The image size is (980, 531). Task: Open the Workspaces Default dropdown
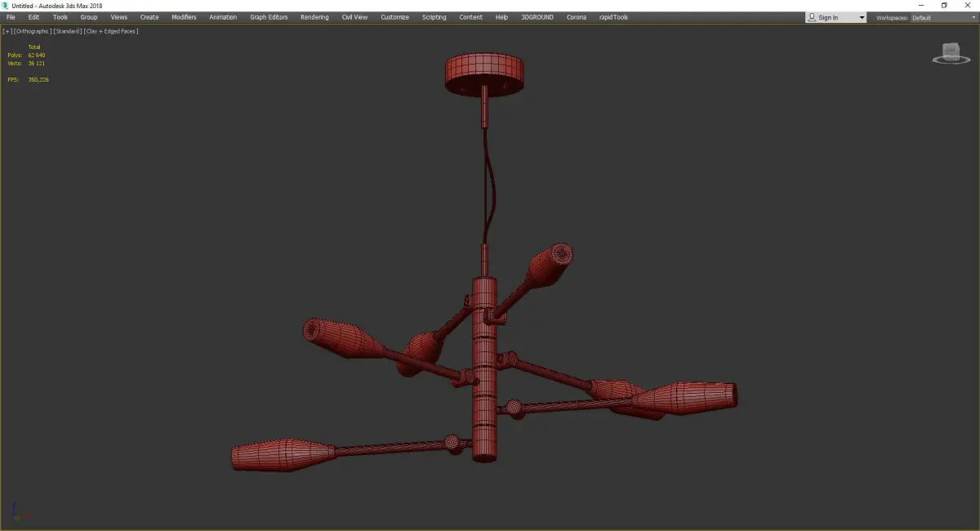coord(943,17)
